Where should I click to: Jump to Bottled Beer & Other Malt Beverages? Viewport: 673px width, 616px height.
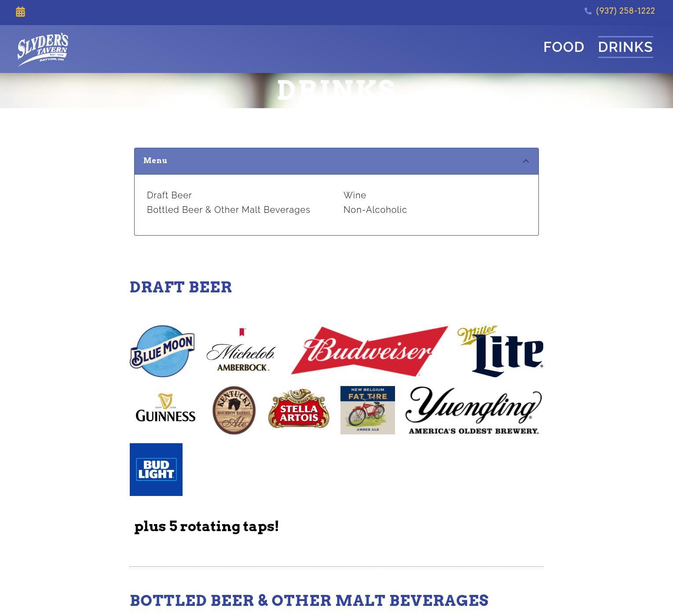pos(228,210)
